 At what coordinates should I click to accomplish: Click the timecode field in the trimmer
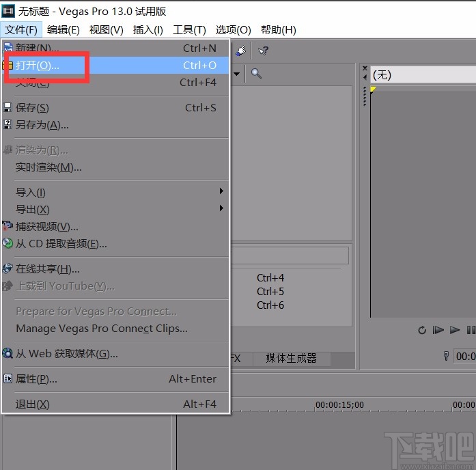[x=464, y=356]
